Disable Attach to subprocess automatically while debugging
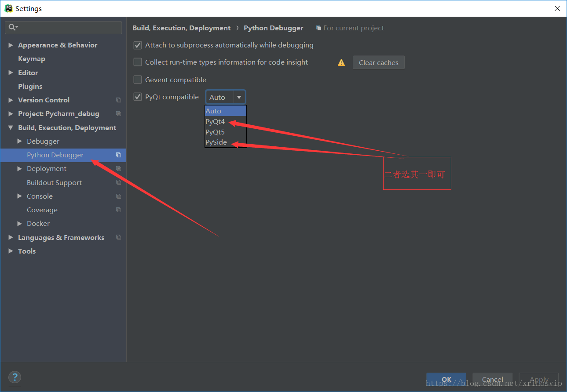Viewport: 567px width, 392px height. (x=138, y=45)
